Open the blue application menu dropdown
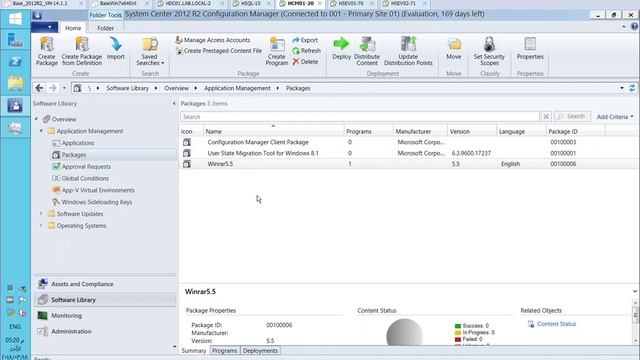This screenshot has width=640, height=360. coord(44,27)
